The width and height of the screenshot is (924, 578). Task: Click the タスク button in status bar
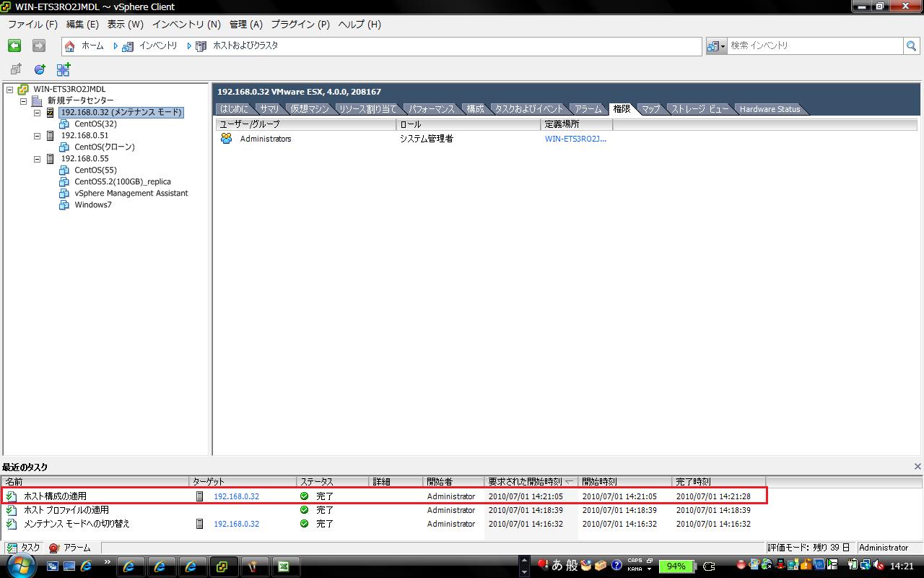pos(23,548)
